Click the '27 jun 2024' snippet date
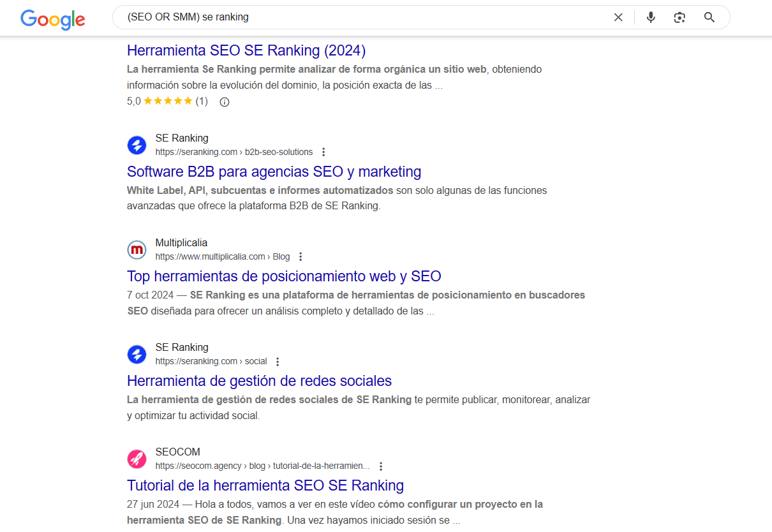Screen dimensions: 772x532 pyautogui.click(x=153, y=505)
